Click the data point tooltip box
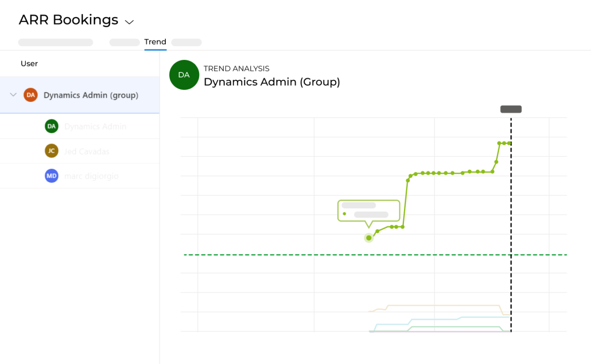 pos(368,210)
